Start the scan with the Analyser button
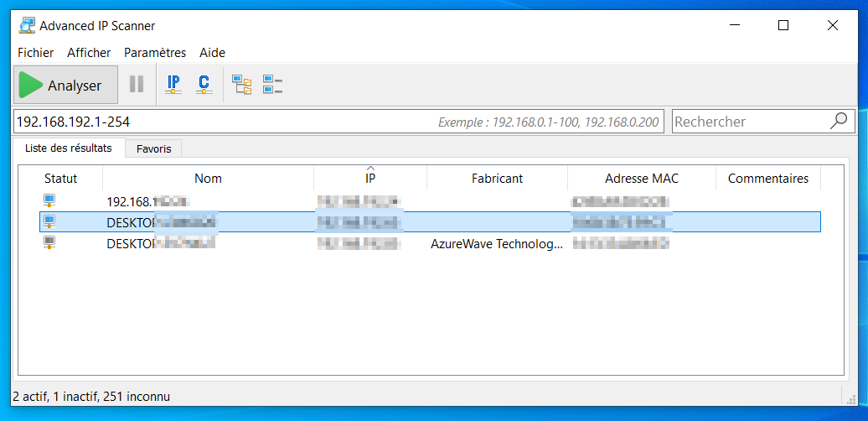868x421 pixels. [66, 86]
